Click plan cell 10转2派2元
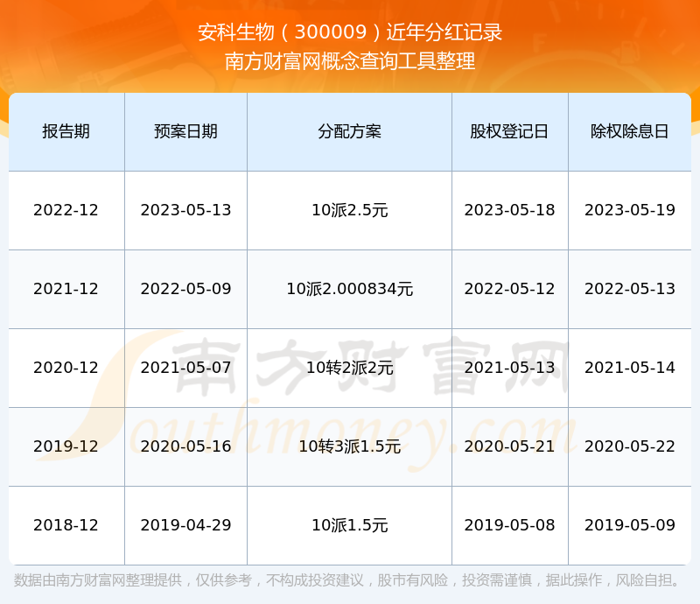Image resolution: width=700 pixels, height=604 pixels. [x=349, y=368]
